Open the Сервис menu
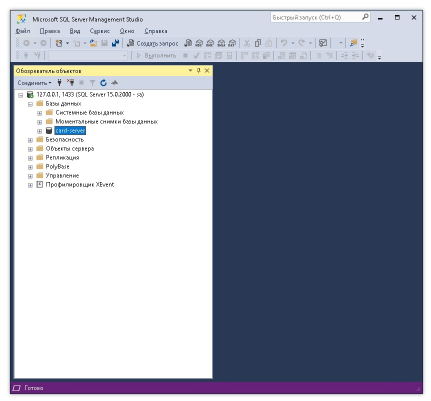This screenshot has height=401, width=431. (x=99, y=31)
